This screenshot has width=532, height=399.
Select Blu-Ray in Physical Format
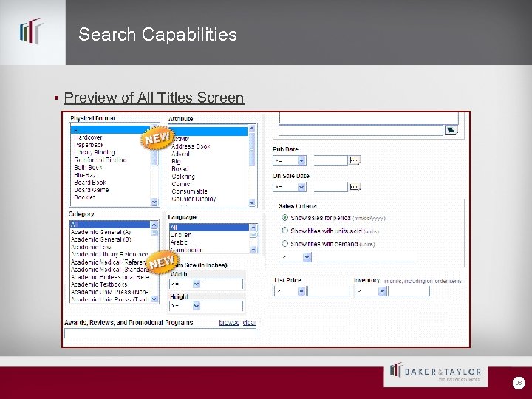point(85,174)
